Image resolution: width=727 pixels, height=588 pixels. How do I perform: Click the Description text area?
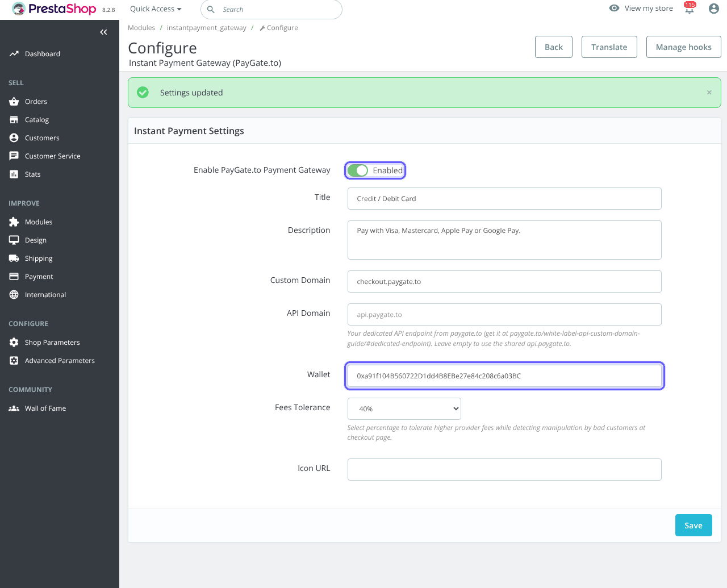(x=504, y=240)
